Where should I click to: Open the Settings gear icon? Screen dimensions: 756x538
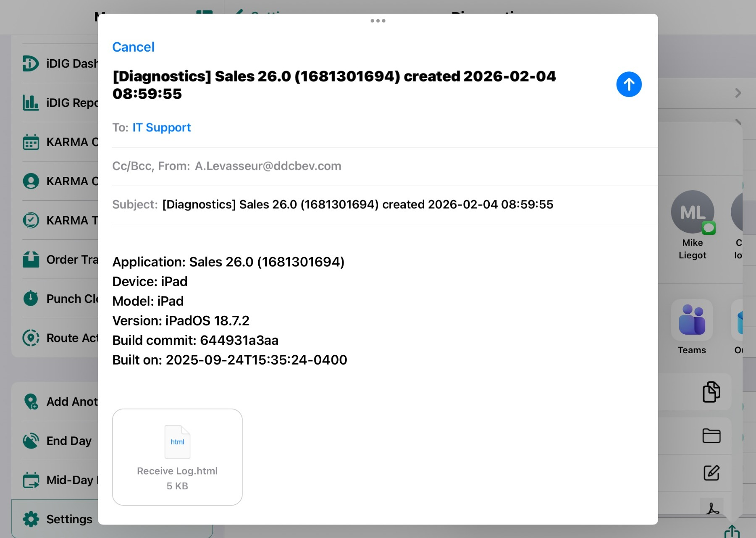pos(31,519)
